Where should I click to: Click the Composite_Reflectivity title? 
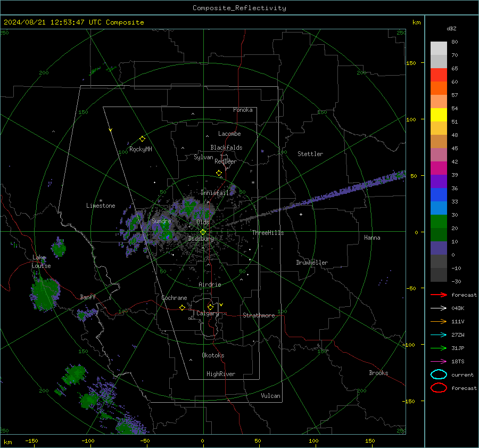(240, 8)
